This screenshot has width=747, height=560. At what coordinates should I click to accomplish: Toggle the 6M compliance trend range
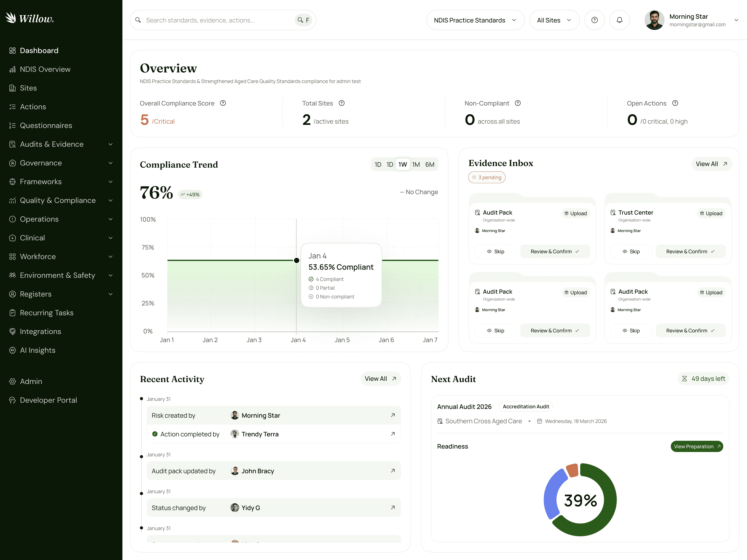click(x=430, y=164)
